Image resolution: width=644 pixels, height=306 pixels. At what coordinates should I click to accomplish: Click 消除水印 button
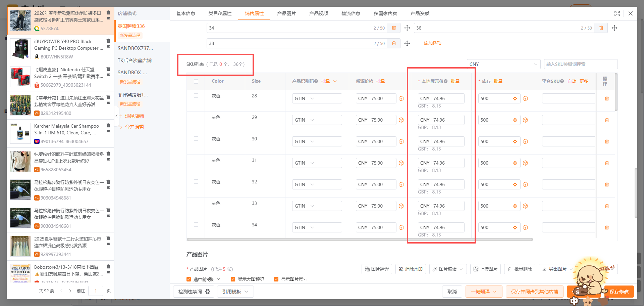(x=411, y=269)
